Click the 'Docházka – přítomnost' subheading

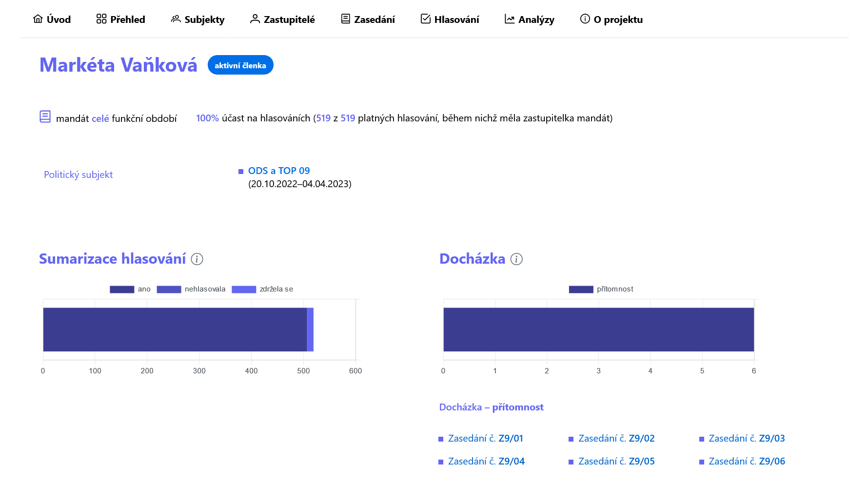pos(491,407)
